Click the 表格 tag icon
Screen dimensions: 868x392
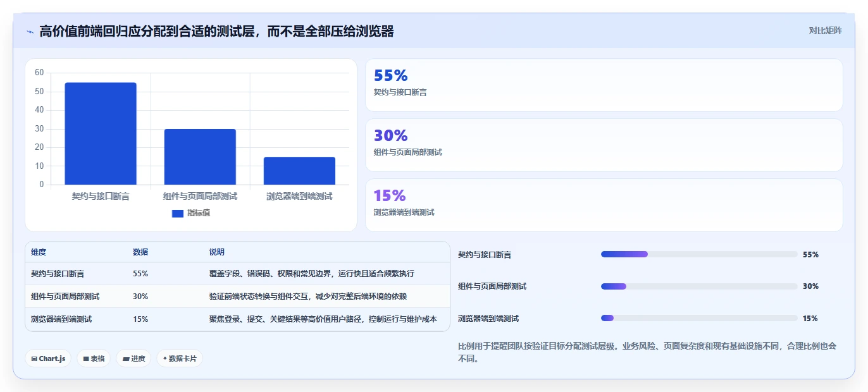tap(86, 358)
